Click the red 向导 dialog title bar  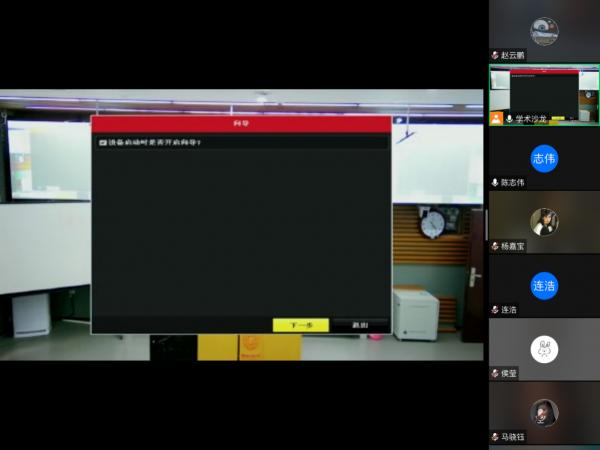pos(240,123)
